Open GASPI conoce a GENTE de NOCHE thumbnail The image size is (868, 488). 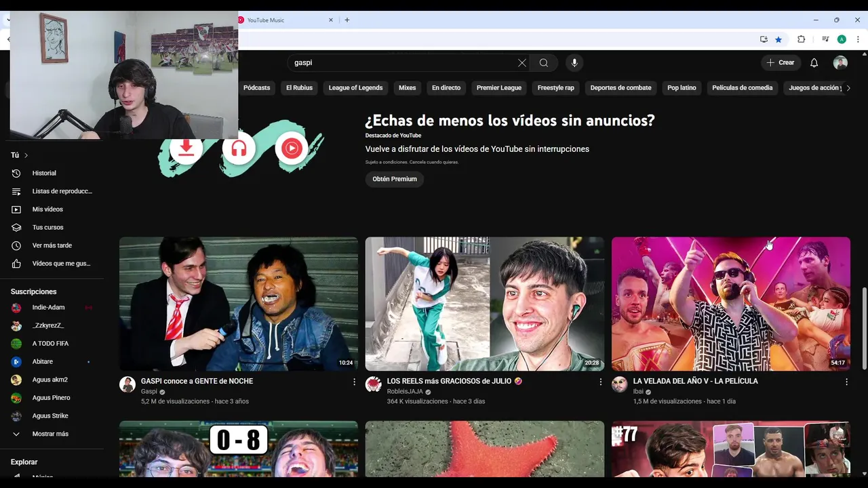tap(239, 304)
